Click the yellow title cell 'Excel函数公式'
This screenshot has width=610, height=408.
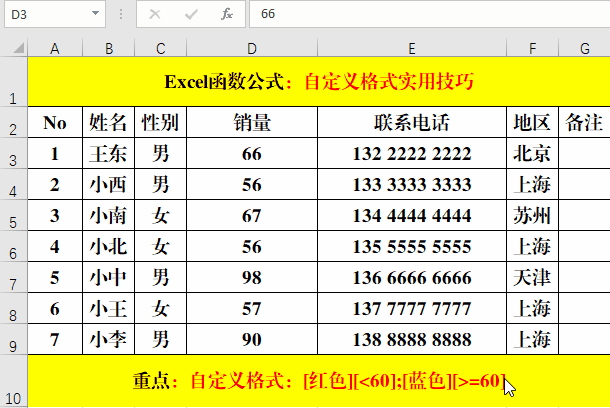pos(319,82)
